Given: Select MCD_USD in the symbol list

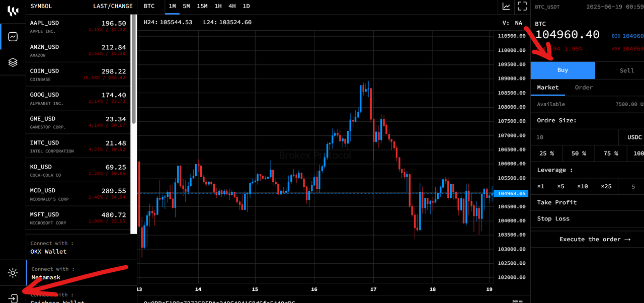Looking at the screenshot, I should pyautogui.click(x=78, y=194).
